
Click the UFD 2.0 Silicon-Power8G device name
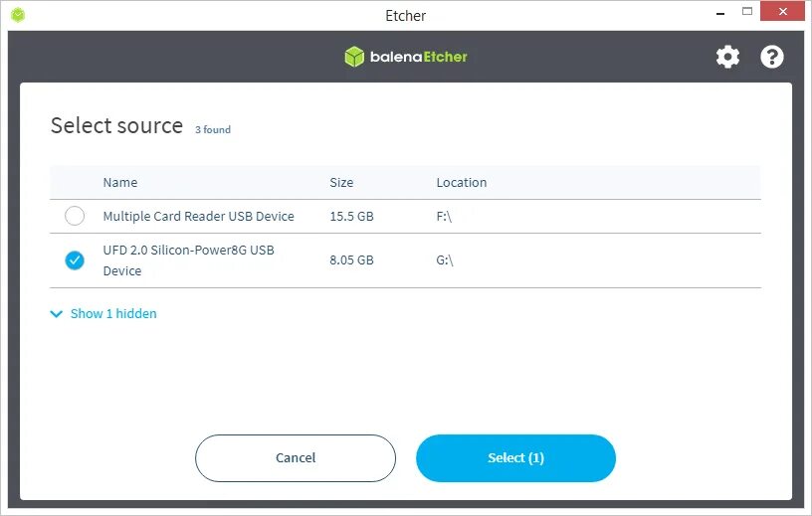(x=189, y=260)
